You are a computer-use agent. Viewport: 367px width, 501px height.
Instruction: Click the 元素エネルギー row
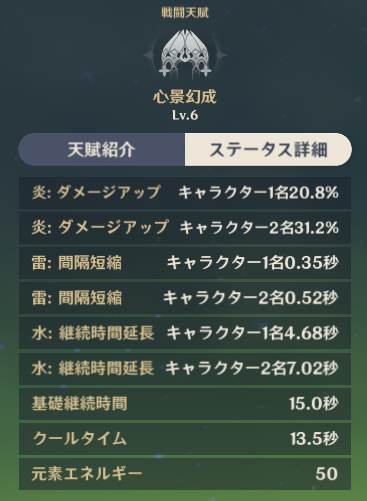click(x=185, y=474)
